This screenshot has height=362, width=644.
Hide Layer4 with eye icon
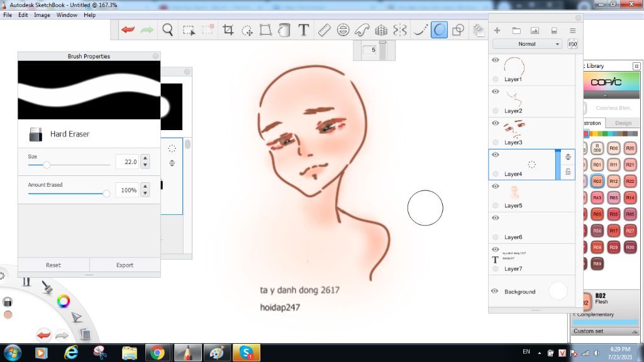click(496, 155)
